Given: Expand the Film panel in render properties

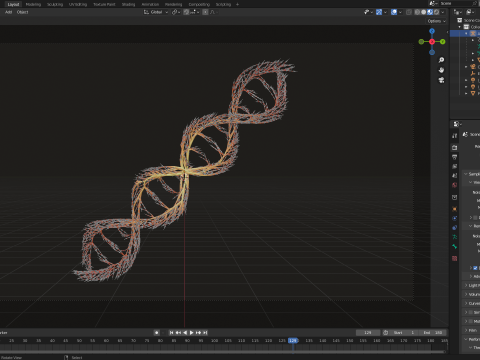Looking at the screenshot, I should tap(466, 330).
